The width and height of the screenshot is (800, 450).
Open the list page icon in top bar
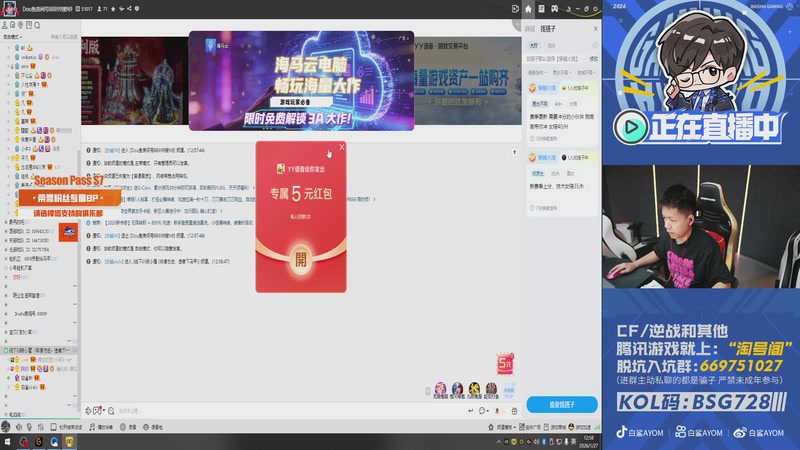[x=541, y=9]
